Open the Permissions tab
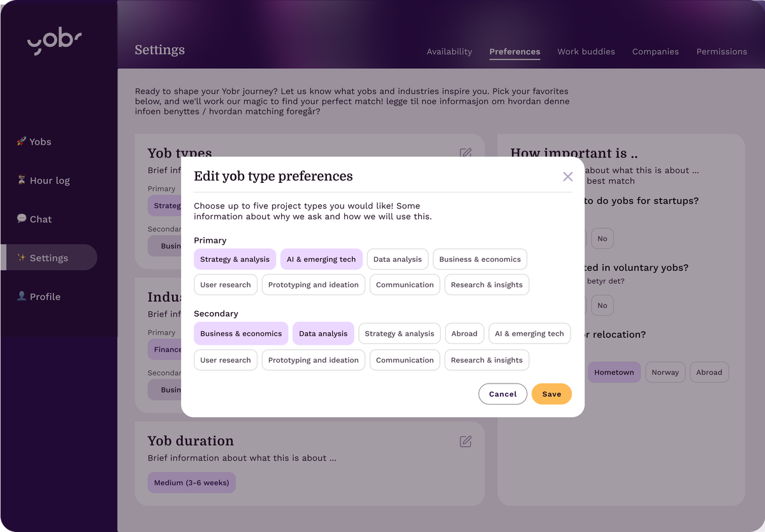The width and height of the screenshot is (765, 532). pyautogui.click(x=721, y=52)
